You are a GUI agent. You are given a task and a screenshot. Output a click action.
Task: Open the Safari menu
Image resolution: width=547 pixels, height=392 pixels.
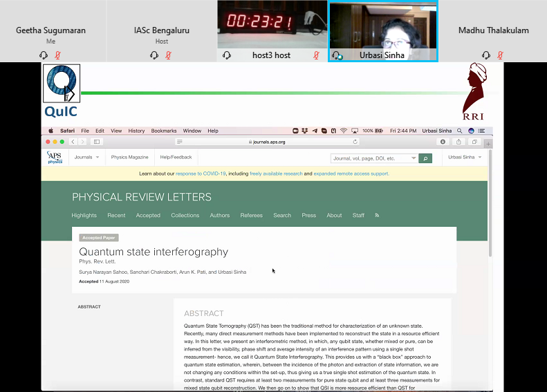[67, 131]
